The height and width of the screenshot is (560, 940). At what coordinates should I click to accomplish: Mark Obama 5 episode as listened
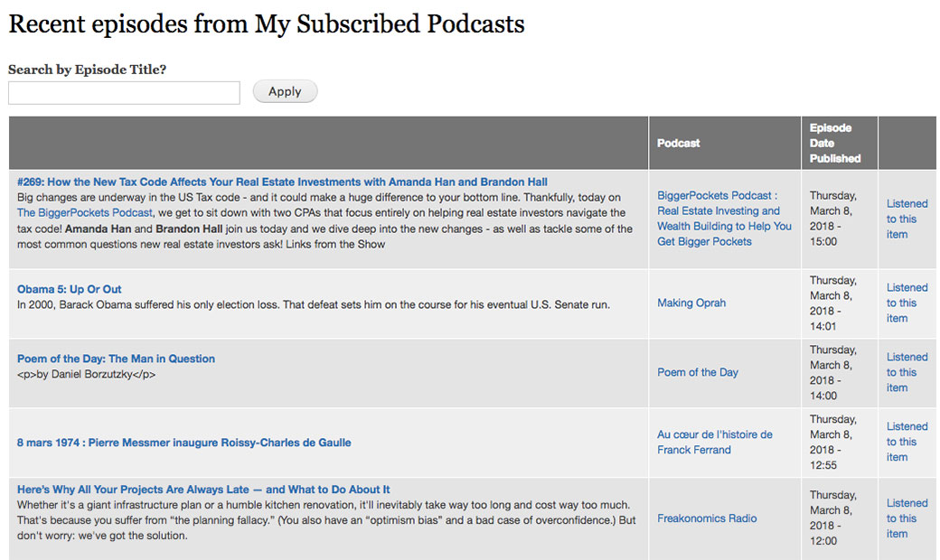point(907,303)
